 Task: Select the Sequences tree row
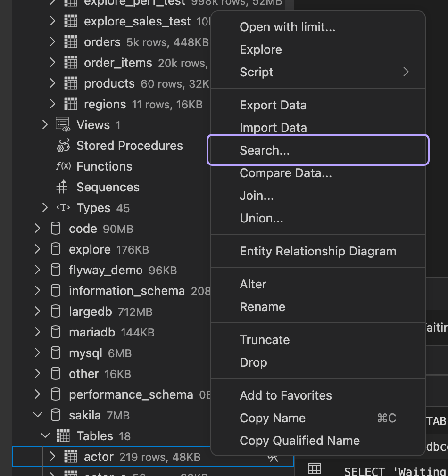tap(111, 187)
